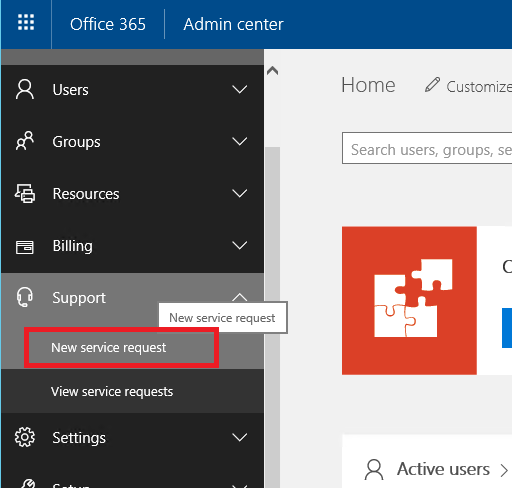
Task: Click the Active users arrow chevron
Action: [x=504, y=470]
